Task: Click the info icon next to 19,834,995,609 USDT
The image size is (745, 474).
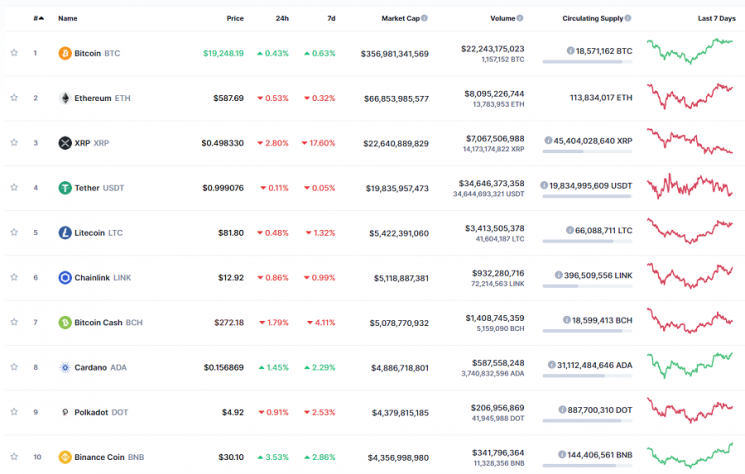Action: click(544, 185)
